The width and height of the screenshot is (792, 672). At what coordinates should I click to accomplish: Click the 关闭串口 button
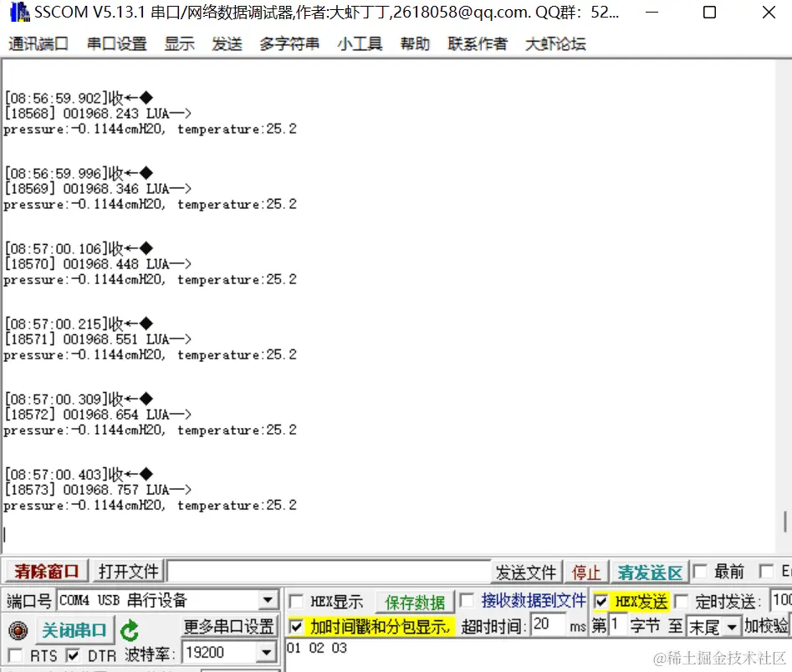74,630
